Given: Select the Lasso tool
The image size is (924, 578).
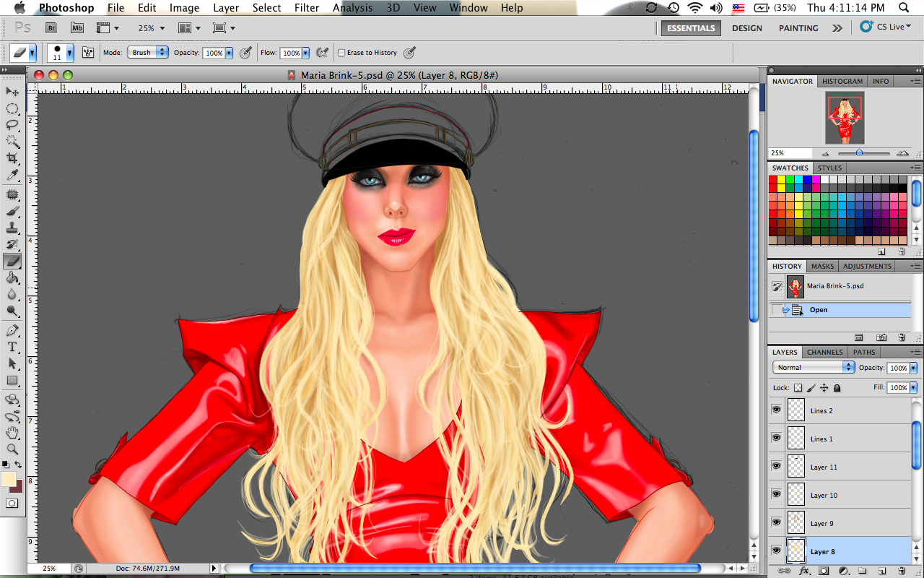Looking at the screenshot, I should [12, 124].
